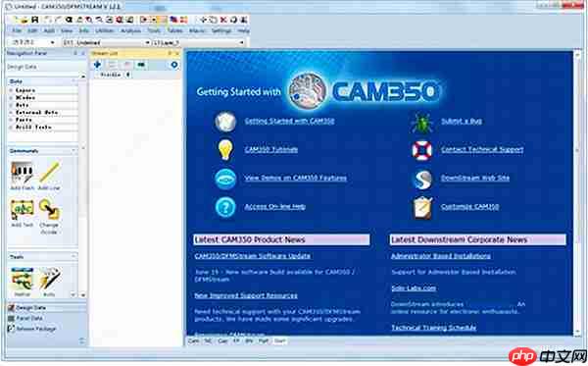Click the Open folder toolbar icon
This screenshot has width=588, height=366.
(24, 20)
